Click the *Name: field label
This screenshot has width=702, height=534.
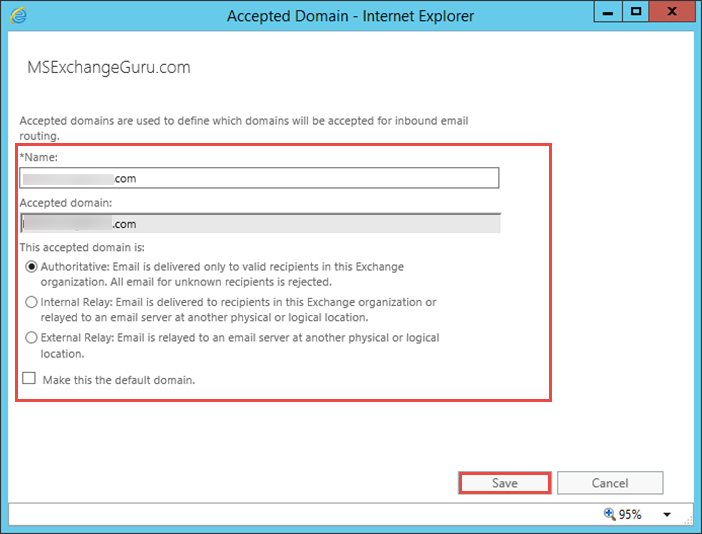pyautogui.click(x=40, y=158)
